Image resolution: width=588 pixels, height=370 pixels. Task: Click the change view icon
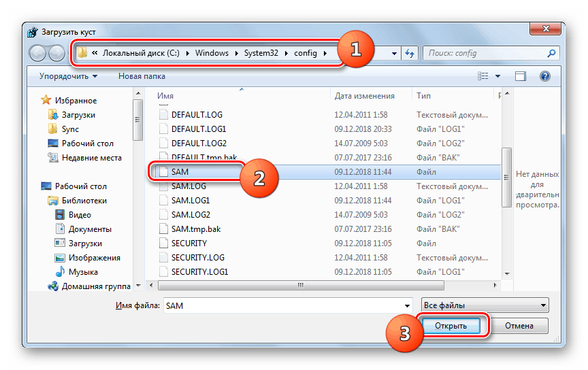click(x=483, y=76)
